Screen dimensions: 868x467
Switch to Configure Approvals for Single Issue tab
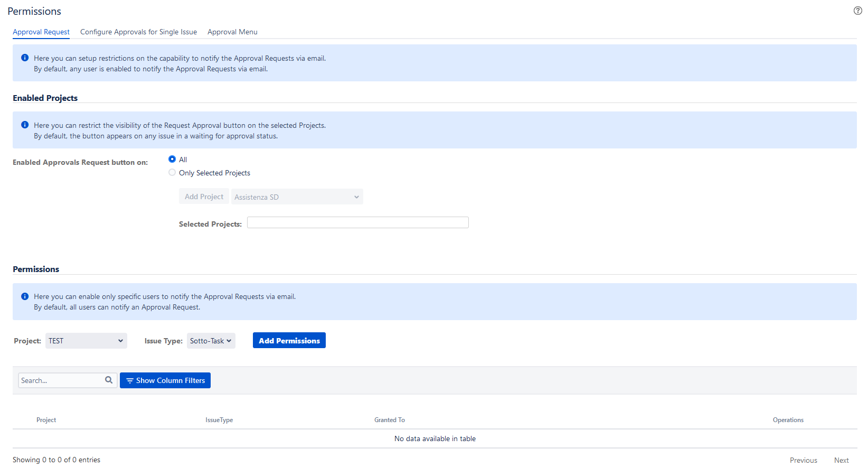pyautogui.click(x=138, y=32)
